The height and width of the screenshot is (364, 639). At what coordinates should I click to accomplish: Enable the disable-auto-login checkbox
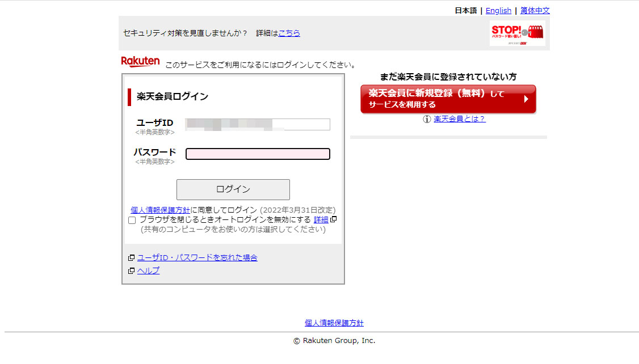click(132, 220)
